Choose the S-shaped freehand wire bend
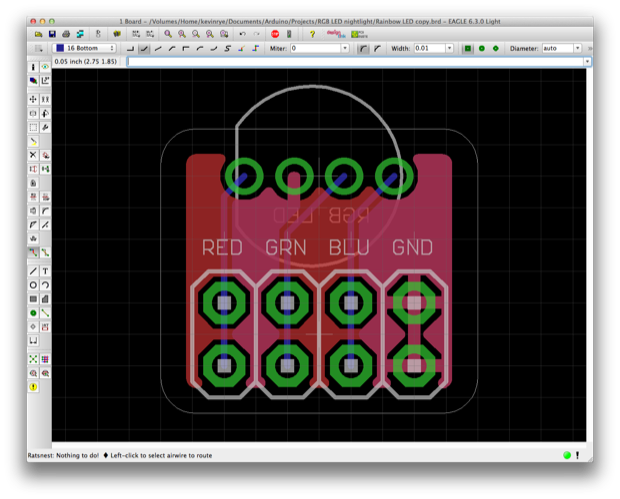Screen dimensions: 620x499 pyautogui.click(x=228, y=49)
